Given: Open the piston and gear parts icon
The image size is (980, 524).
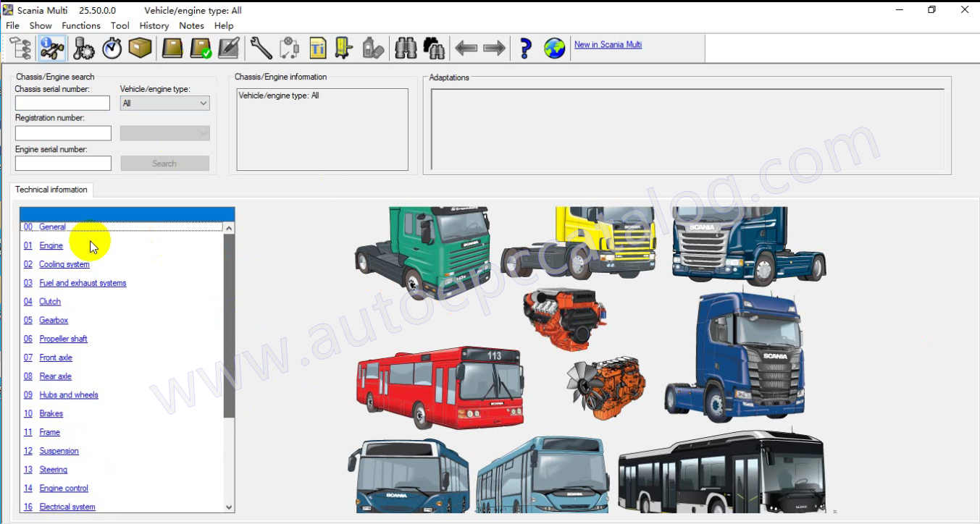Looking at the screenshot, I should (84, 48).
